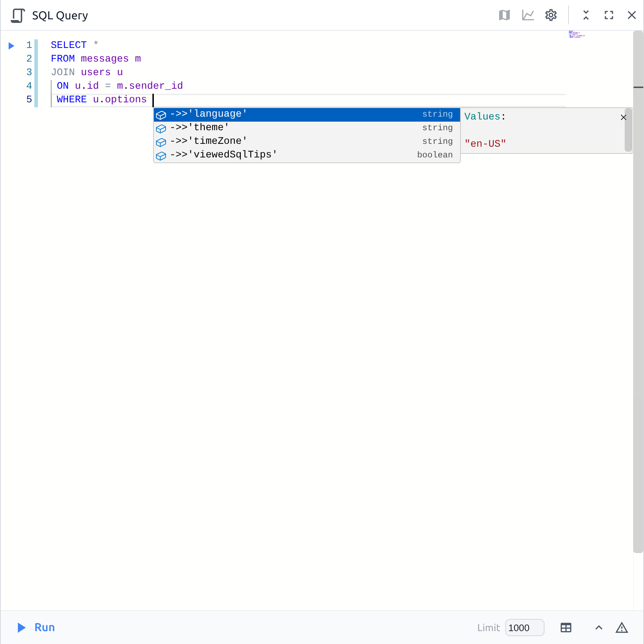
Task: Toggle fullscreen for the query panel
Action: [609, 15]
